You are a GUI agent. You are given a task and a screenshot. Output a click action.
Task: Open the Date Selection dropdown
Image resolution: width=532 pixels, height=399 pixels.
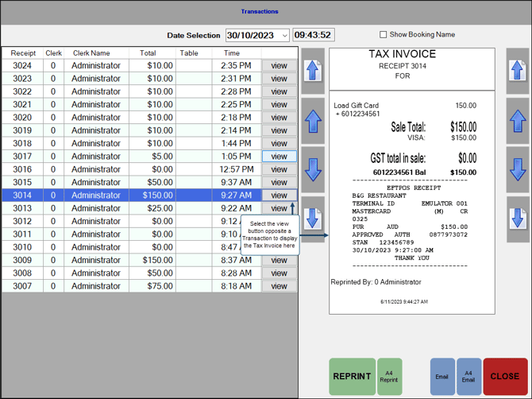tap(284, 36)
